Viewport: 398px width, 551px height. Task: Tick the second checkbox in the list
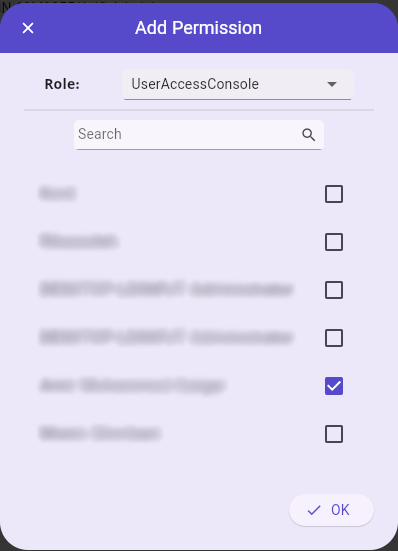coord(334,242)
